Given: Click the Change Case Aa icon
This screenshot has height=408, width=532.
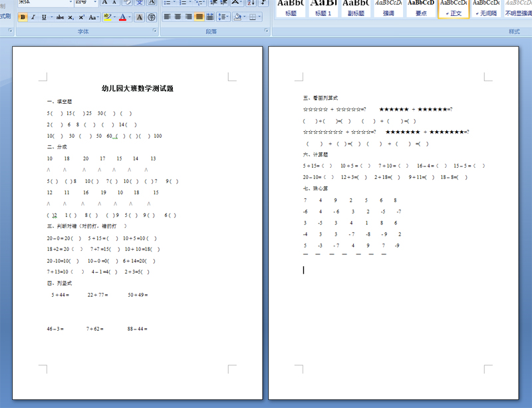Looking at the screenshot, I should (x=92, y=17).
